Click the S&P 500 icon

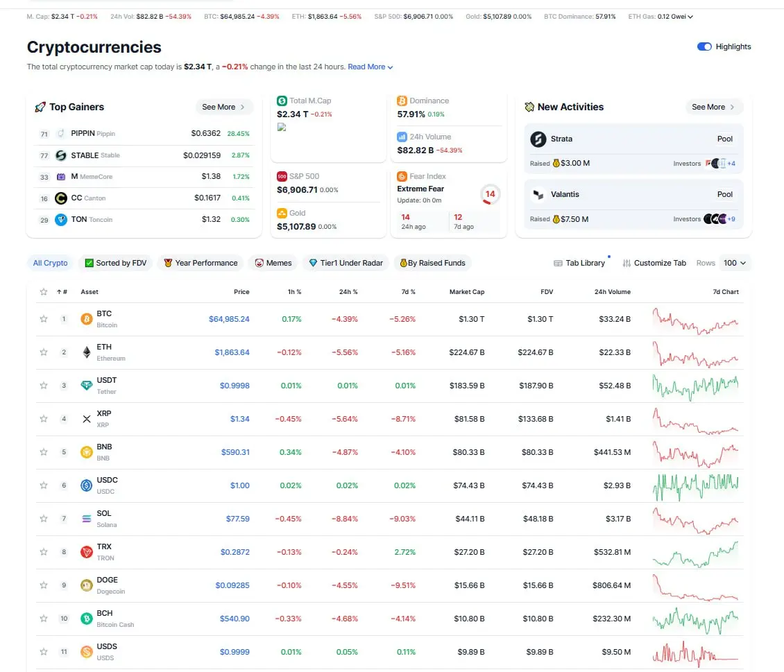[282, 176]
